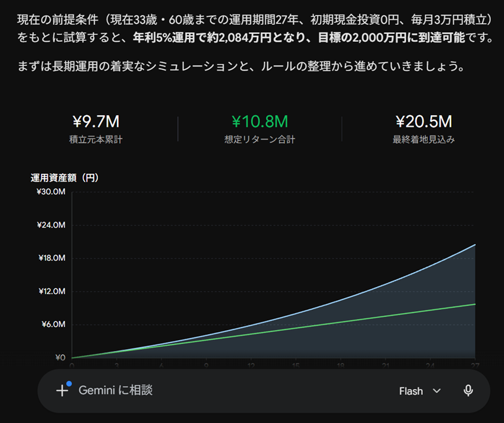Click the sentence starting まずは長期運用

tap(241, 67)
